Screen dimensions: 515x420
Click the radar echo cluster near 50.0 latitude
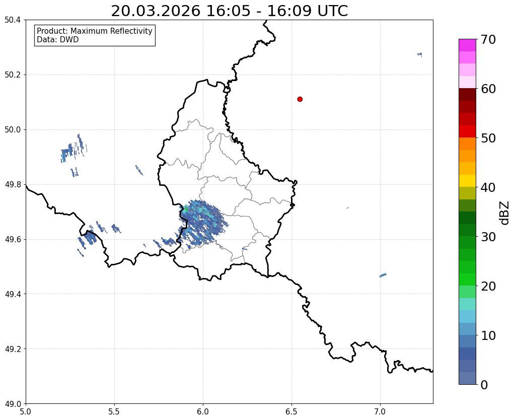(x=73, y=148)
